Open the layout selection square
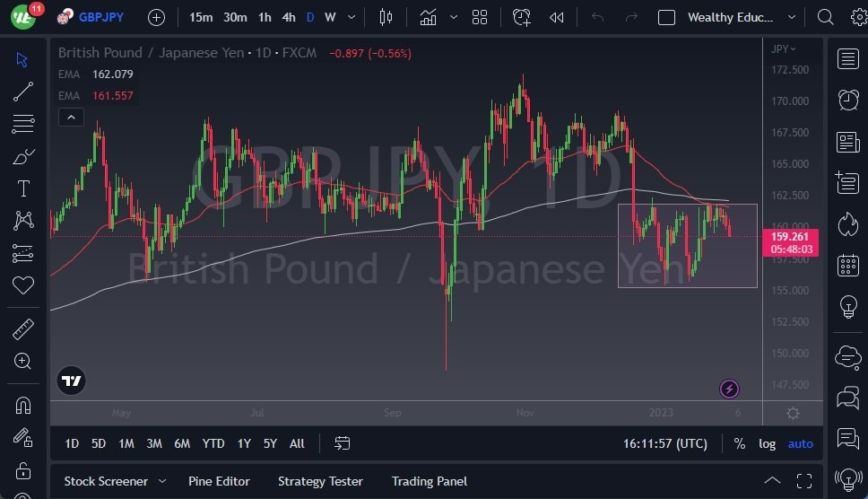 point(666,18)
